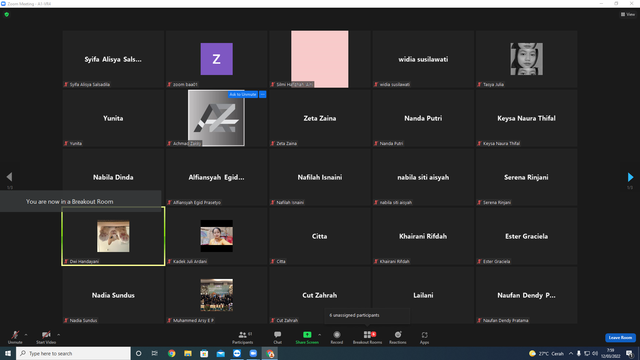Select the Syifa Alisya Salsadila tile
Viewport: 640px width, 360px height.
113,59
